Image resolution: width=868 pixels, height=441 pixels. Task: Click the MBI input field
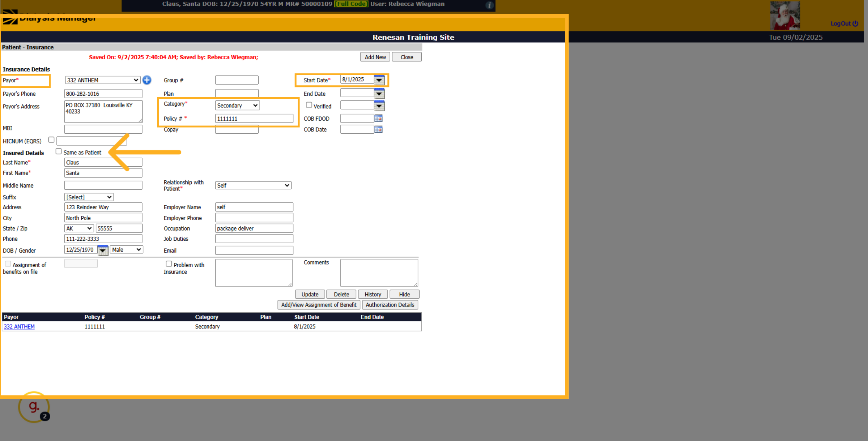[x=103, y=129]
